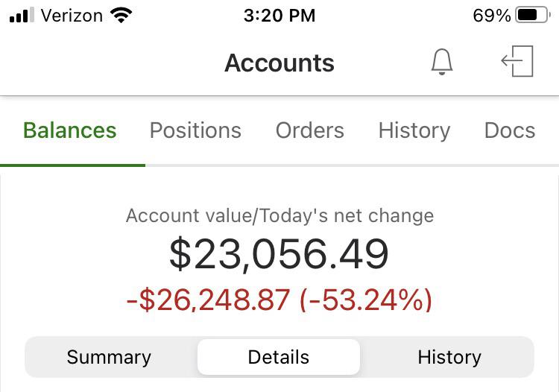This screenshot has width=559, height=392.
Task: Select the Summary segment
Action: (109, 357)
